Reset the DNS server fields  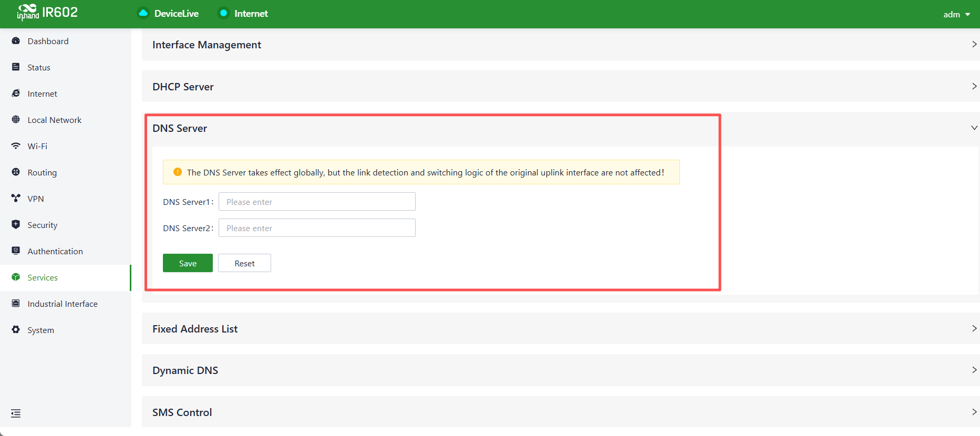click(244, 263)
